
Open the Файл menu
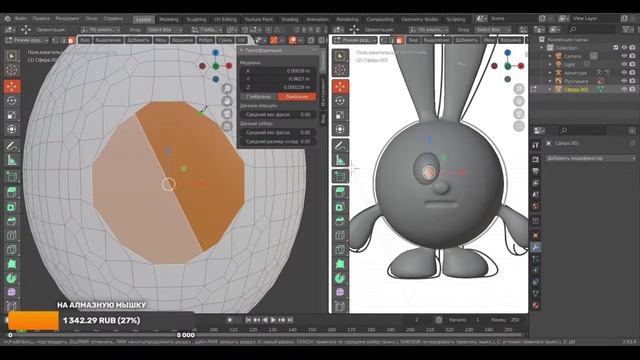pos(21,19)
